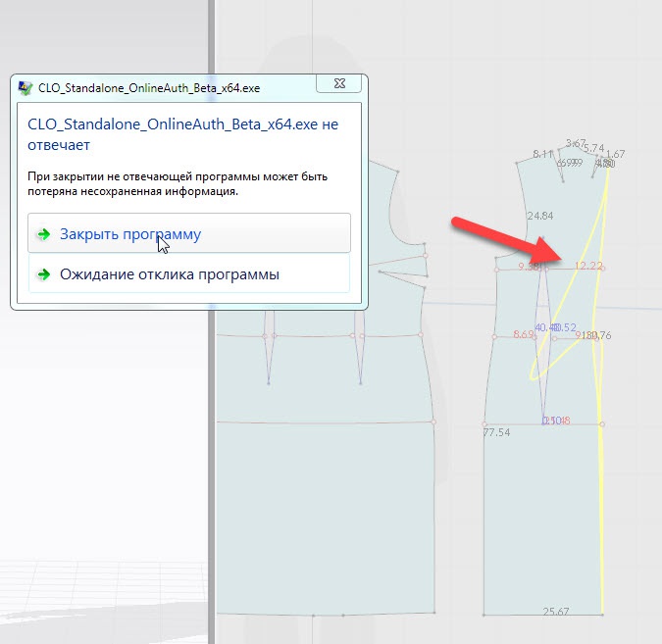Click the '8.11' shoulder measurement label

[x=543, y=154]
